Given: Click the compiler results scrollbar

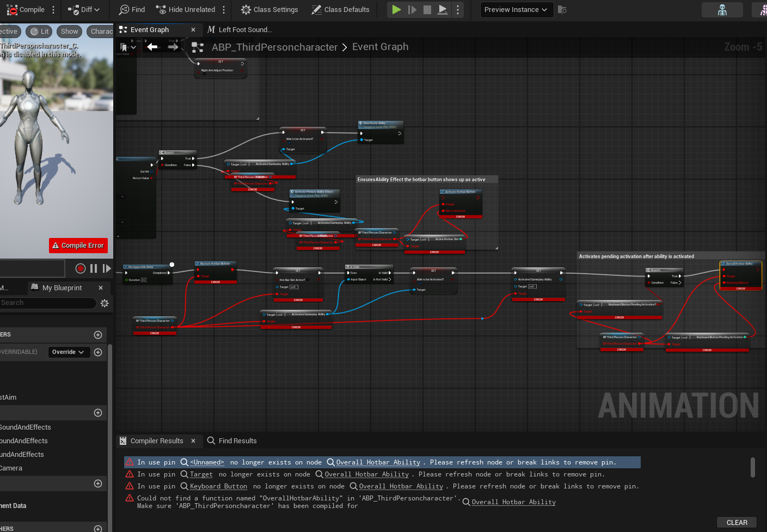Looking at the screenshot, I should pyautogui.click(x=753, y=468).
